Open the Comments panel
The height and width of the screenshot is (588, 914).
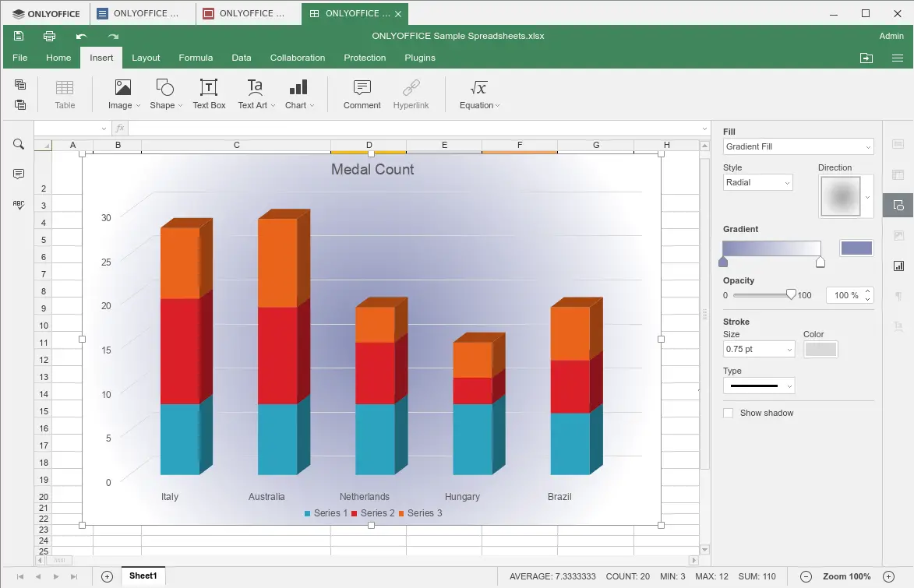click(18, 174)
